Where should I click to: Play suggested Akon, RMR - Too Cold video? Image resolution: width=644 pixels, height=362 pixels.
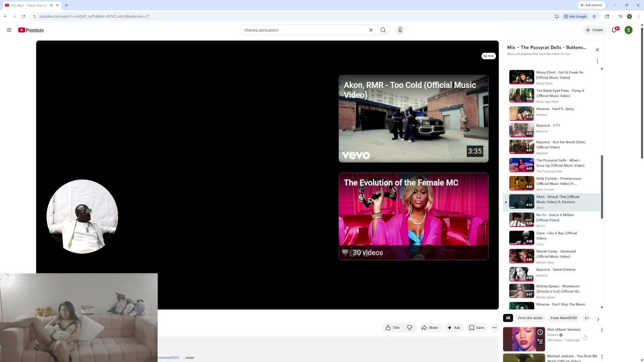coord(414,119)
